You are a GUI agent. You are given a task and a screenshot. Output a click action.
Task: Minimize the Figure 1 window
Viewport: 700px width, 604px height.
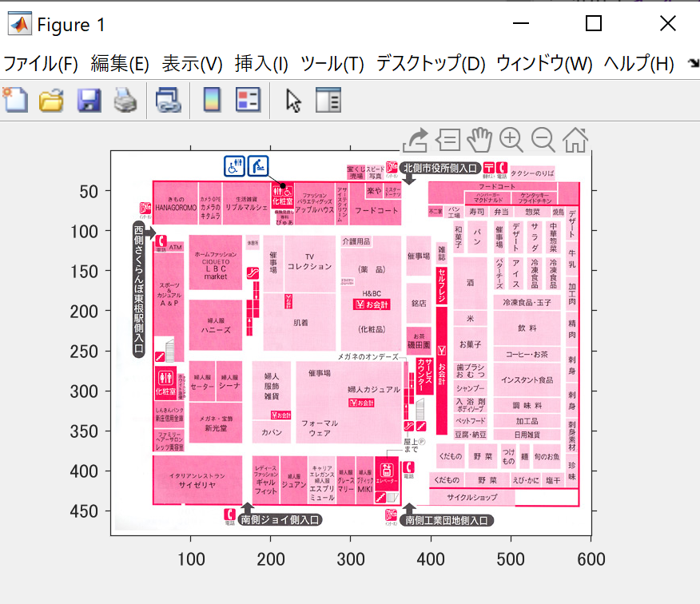[x=520, y=23]
